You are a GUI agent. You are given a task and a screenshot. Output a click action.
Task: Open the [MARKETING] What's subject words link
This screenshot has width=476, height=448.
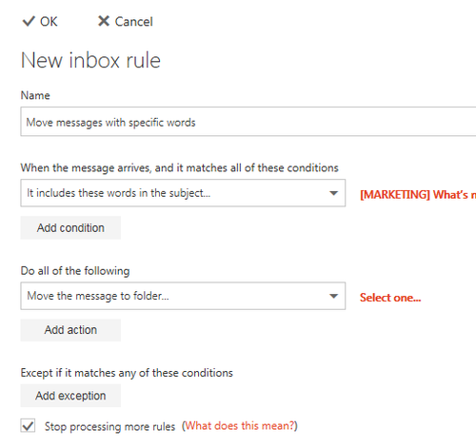click(x=418, y=194)
